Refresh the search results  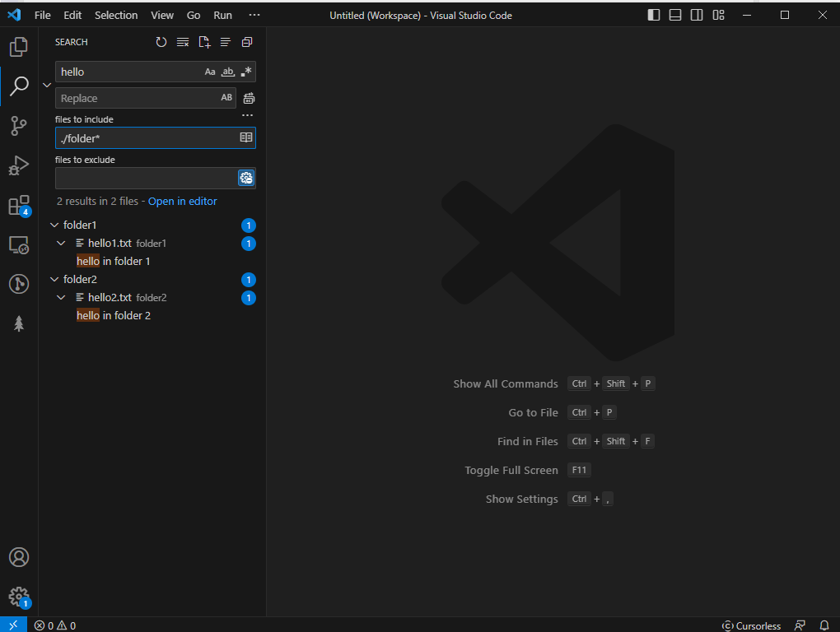tap(161, 42)
